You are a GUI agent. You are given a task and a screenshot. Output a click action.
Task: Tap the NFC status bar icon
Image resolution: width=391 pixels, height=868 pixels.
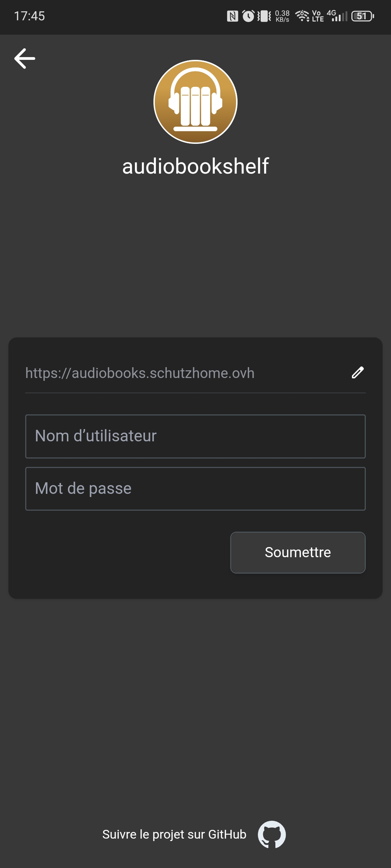click(x=232, y=16)
